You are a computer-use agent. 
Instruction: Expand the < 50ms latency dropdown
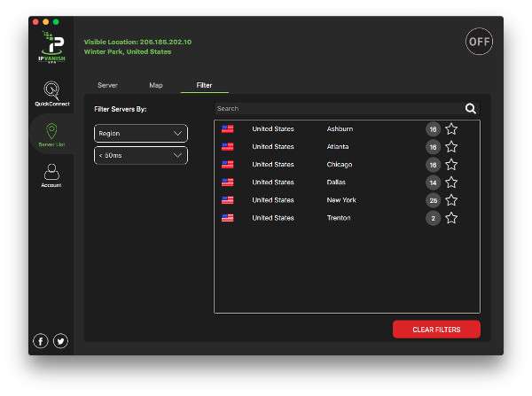[141, 156]
